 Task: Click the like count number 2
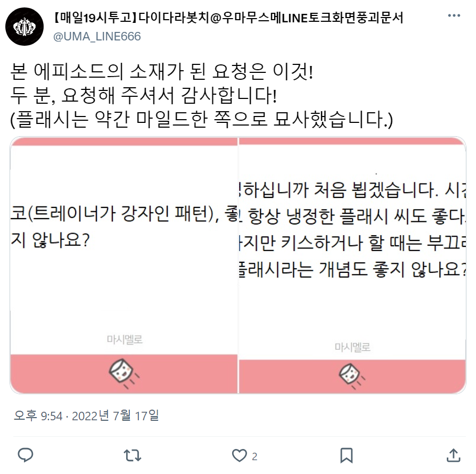pyautogui.click(x=255, y=456)
